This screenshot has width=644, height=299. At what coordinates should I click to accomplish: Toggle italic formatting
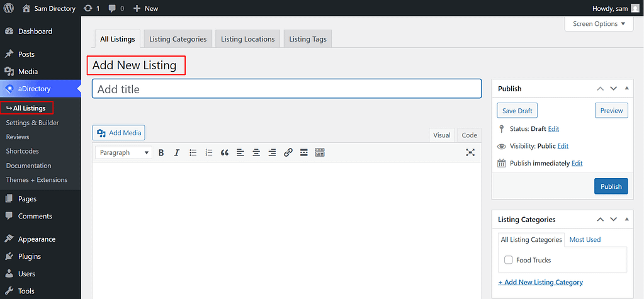point(177,152)
